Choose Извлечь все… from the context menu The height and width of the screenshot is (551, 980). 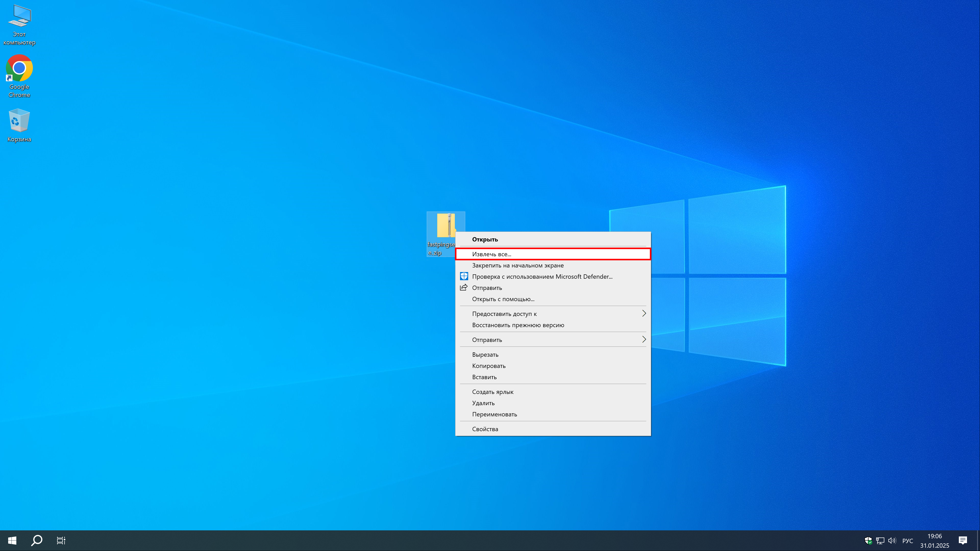point(491,254)
